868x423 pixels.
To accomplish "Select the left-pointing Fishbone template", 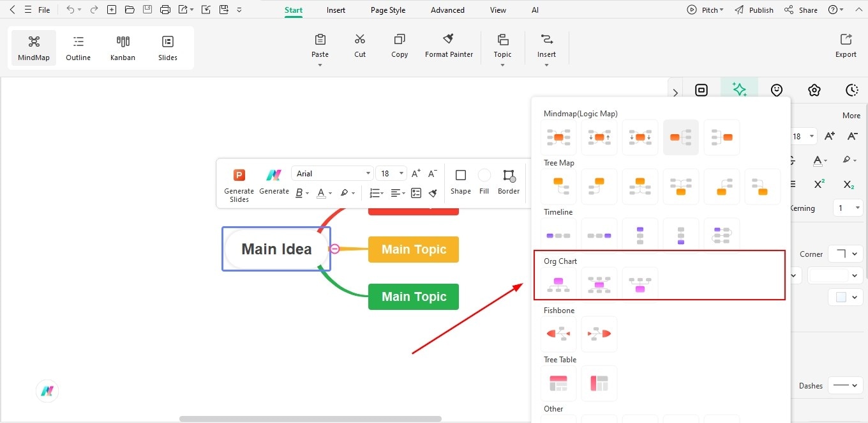I will [558, 334].
